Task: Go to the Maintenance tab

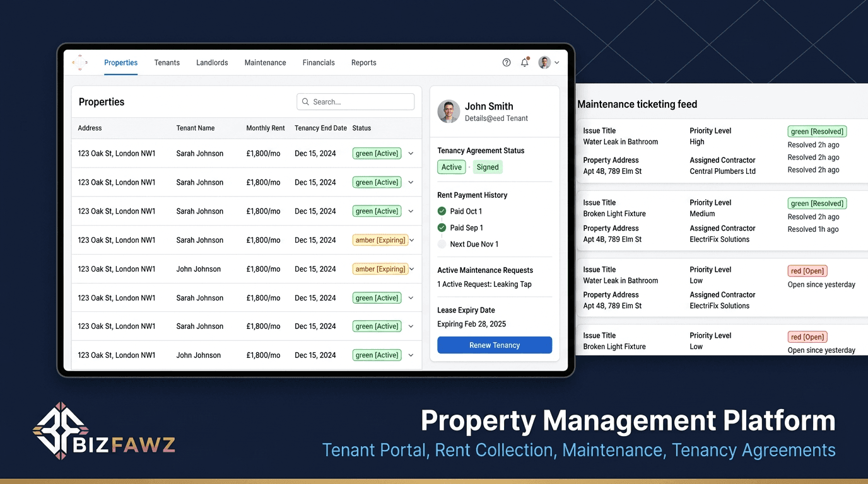Action: coord(266,63)
